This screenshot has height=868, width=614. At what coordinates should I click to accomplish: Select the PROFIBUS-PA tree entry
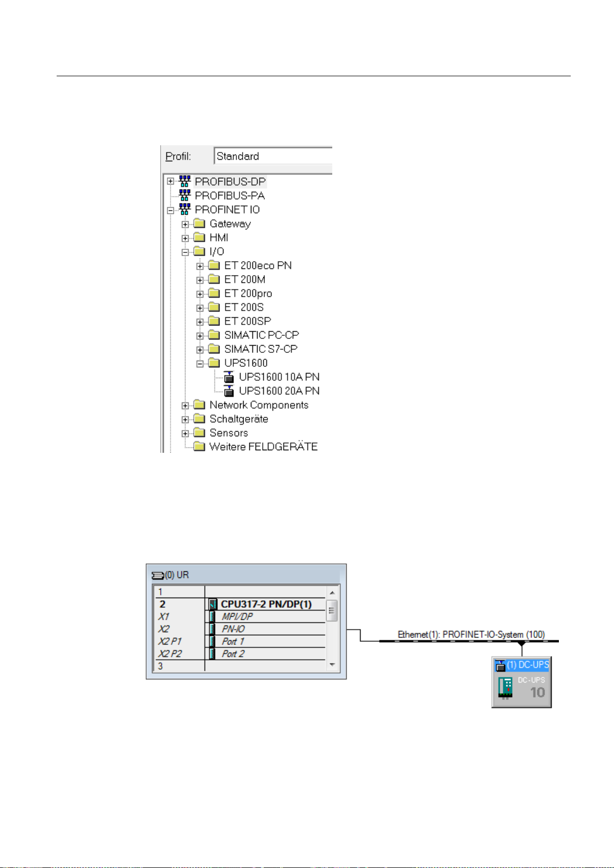pos(230,196)
